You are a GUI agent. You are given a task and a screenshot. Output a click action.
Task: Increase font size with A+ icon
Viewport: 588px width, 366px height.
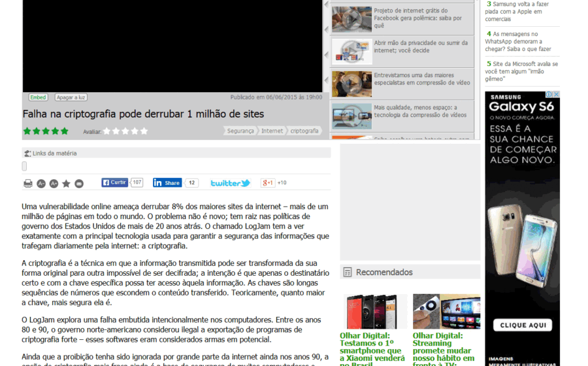54,184
